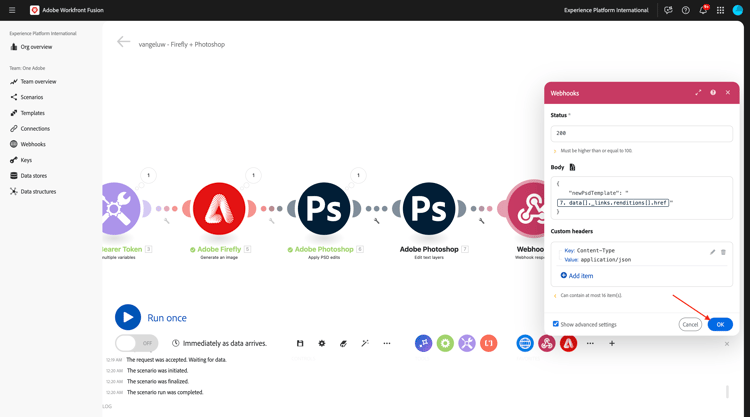This screenshot has height=417, width=750.
Task: Go back using the left arrow
Action: coord(123,42)
